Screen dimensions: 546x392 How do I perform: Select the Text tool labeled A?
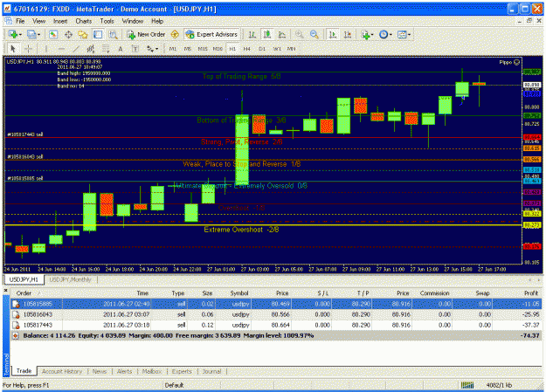pyautogui.click(x=121, y=49)
